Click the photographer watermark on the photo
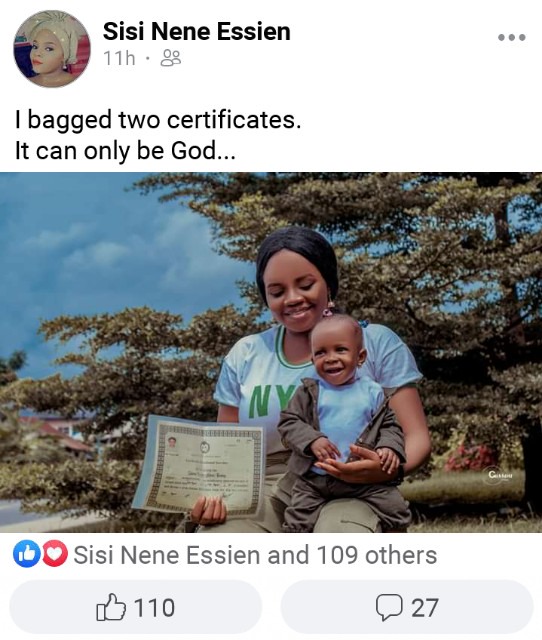Viewport: 542px width, 640px height. coord(500,475)
